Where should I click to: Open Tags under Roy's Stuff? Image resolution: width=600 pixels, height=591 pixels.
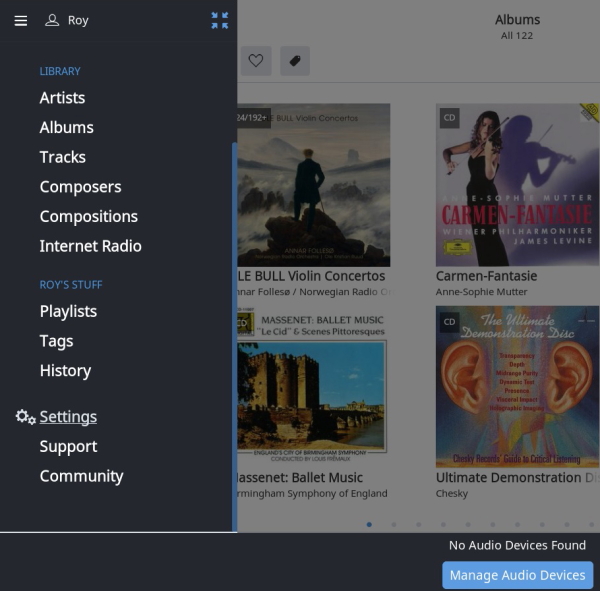tap(56, 341)
